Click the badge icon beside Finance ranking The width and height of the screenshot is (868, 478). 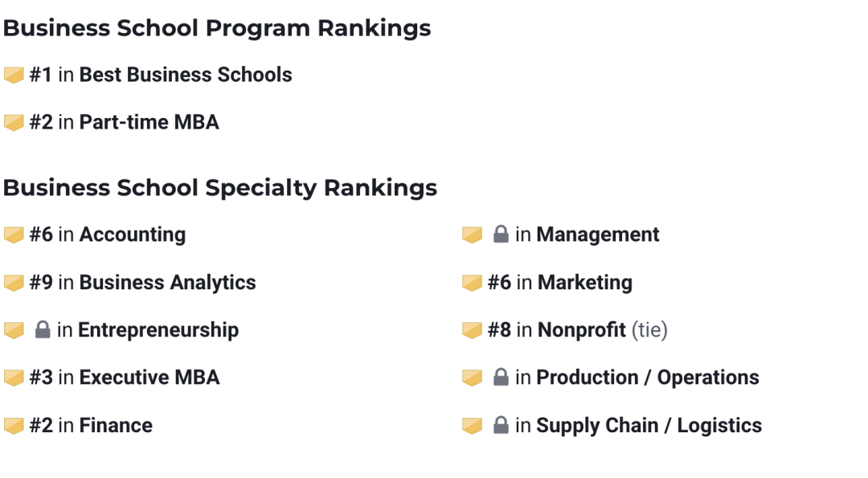tap(14, 426)
